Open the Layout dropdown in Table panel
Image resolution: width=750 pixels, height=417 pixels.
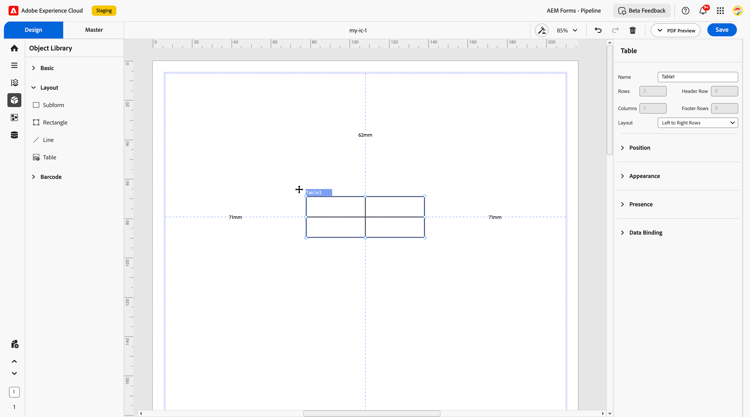pos(697,123)
